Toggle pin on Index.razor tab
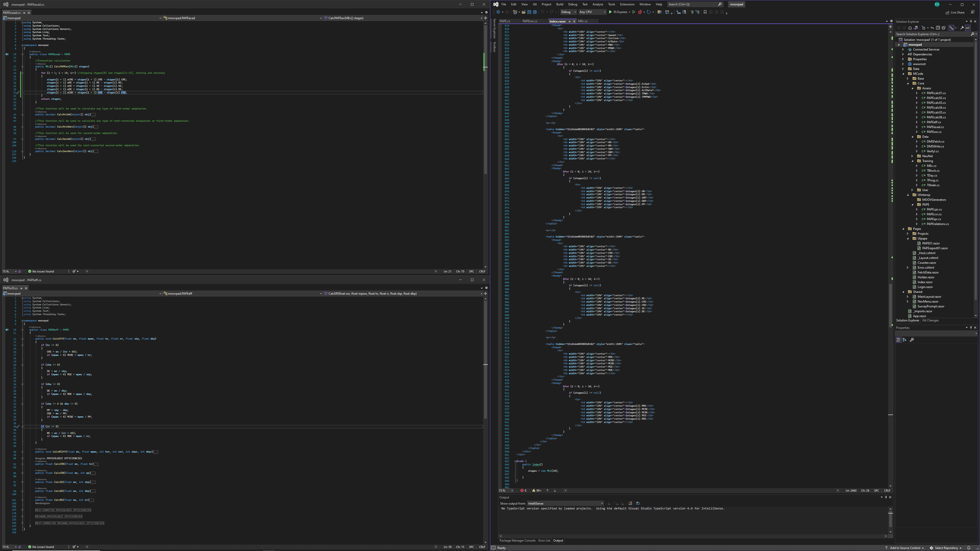This screenshot has height=551, width=980. click(x=570, y=22)
